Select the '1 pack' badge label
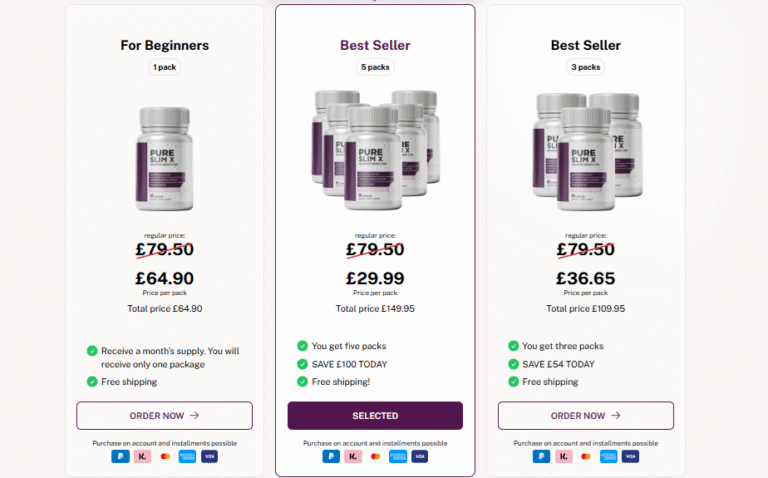The image size is (768, 478). [165, 67]
